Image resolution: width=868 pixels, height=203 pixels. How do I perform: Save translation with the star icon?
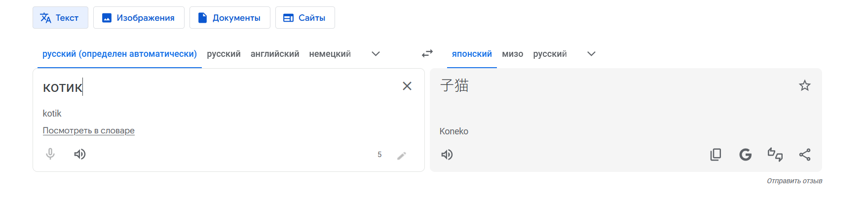click(x=805, y=86)
